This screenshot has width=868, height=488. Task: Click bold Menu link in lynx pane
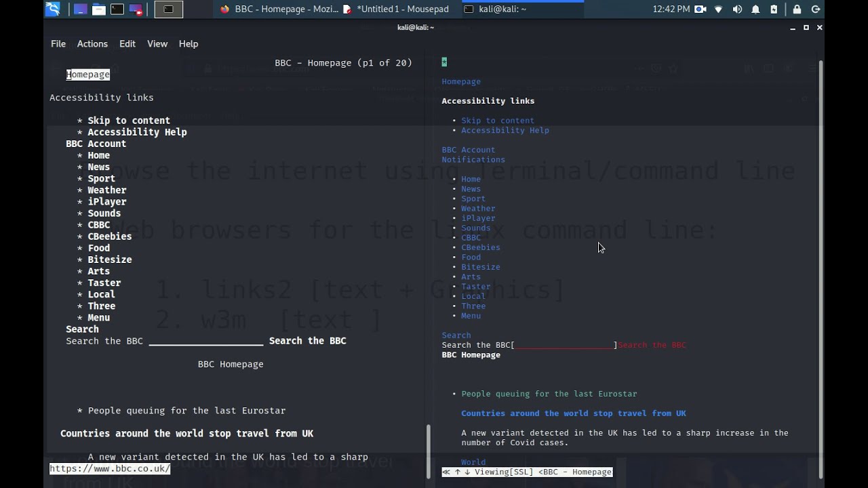click(x=98, y=318)
